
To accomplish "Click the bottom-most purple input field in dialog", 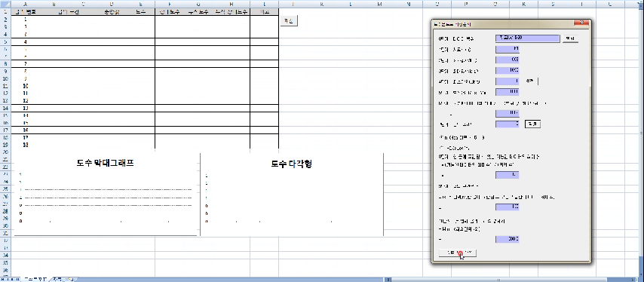I will click(x=508, y=239).
